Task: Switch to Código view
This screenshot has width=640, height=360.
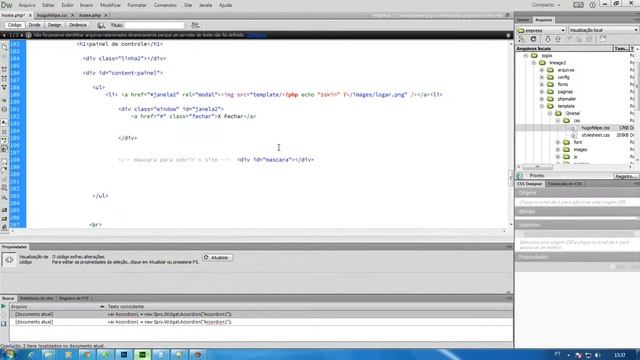Action: coord(14,25)
